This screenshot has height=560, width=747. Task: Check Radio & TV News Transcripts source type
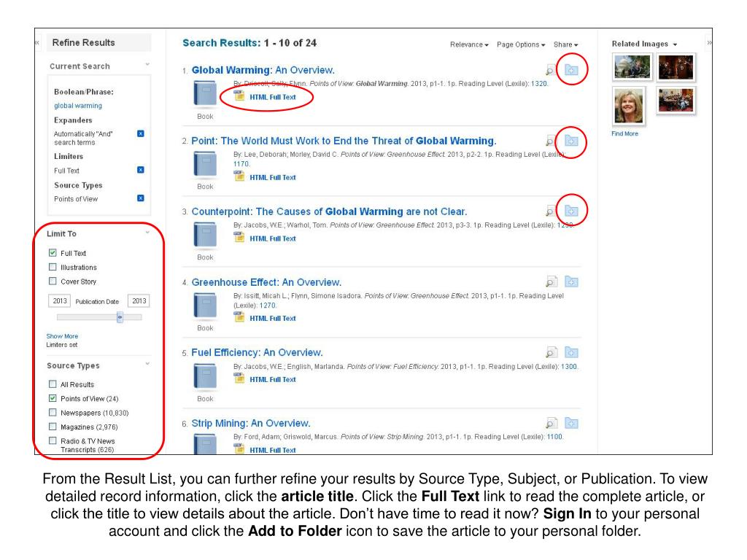tap(53, 441)
